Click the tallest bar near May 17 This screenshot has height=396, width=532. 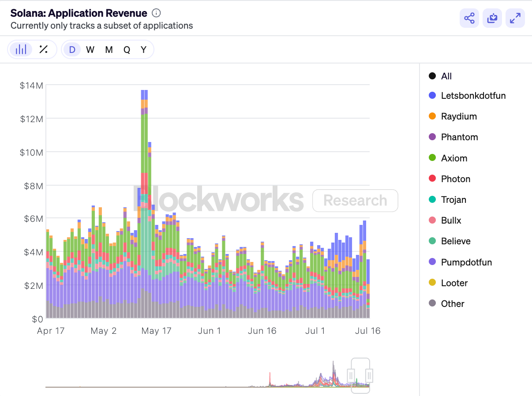(144, 204)
